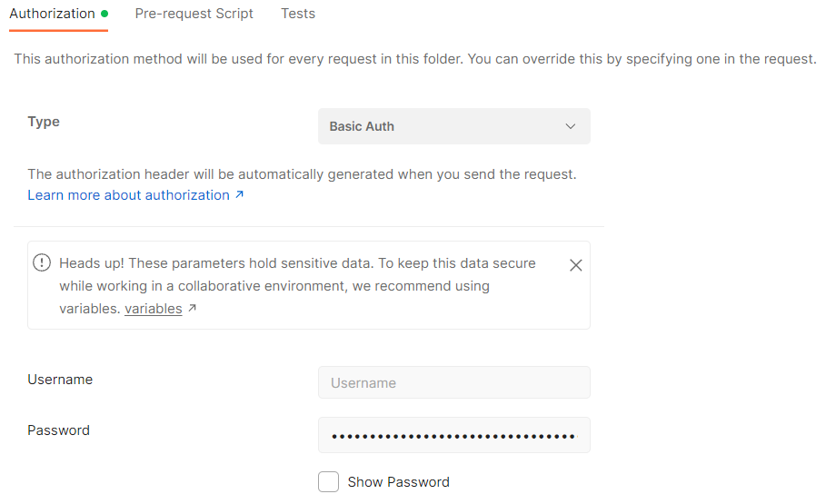Open the Tests tab
The height and width of the screenshot is (504, 826).
tap(298, 14)
